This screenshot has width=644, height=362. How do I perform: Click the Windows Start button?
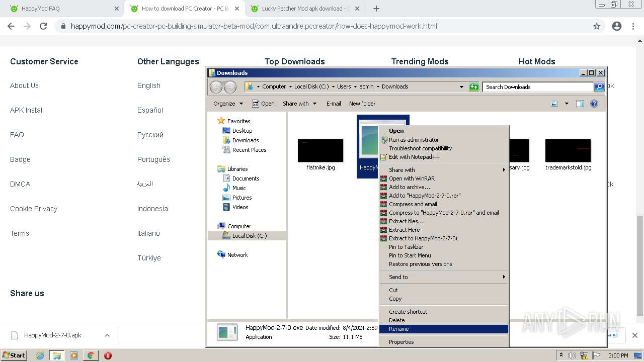14,355
